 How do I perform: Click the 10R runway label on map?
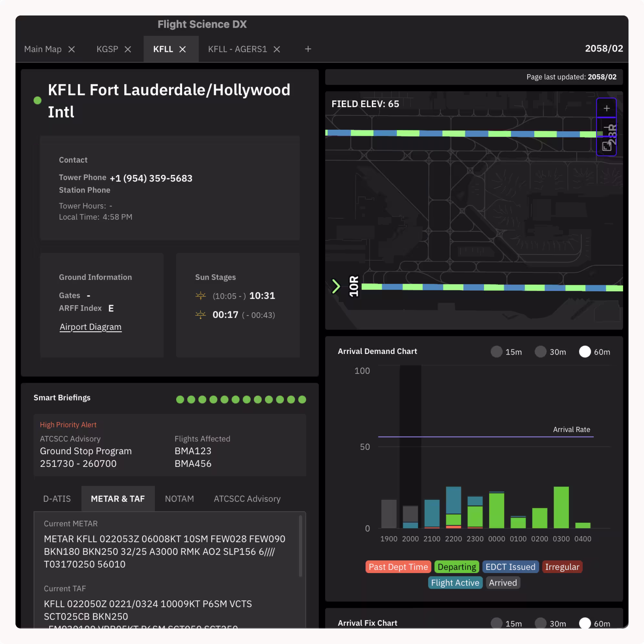point(354,286)
